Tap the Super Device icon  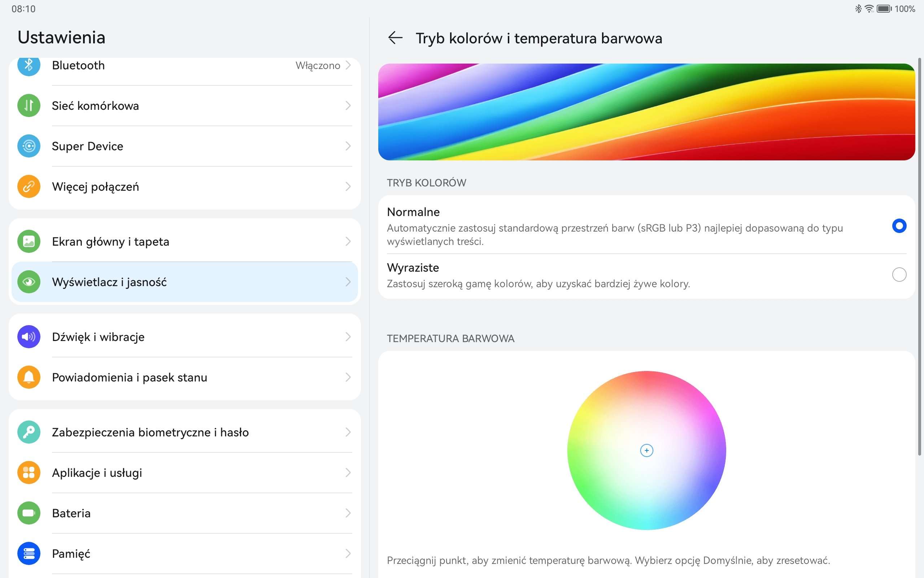(29, 146)
